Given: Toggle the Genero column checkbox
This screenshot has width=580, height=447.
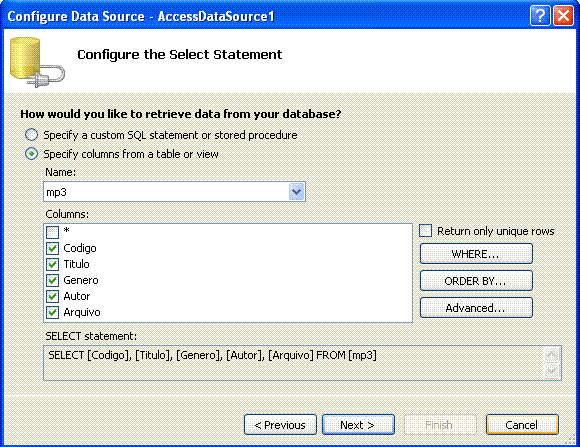Looking at the screenshot, I should tap(53, 280).
